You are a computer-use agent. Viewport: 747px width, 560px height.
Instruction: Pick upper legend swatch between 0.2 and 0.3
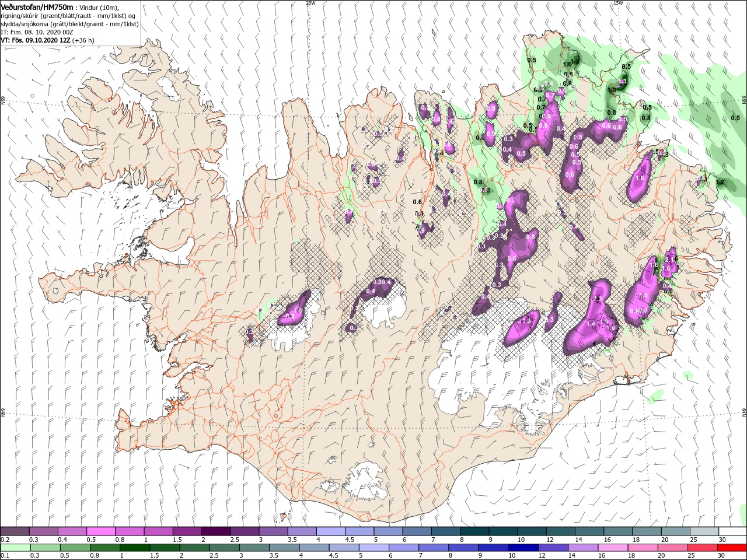15,531
